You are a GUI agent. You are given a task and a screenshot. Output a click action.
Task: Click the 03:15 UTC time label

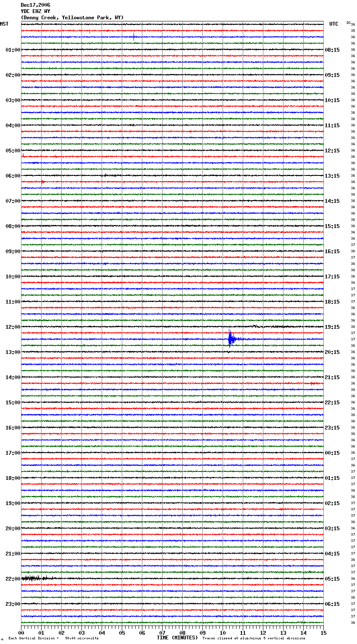332,529
